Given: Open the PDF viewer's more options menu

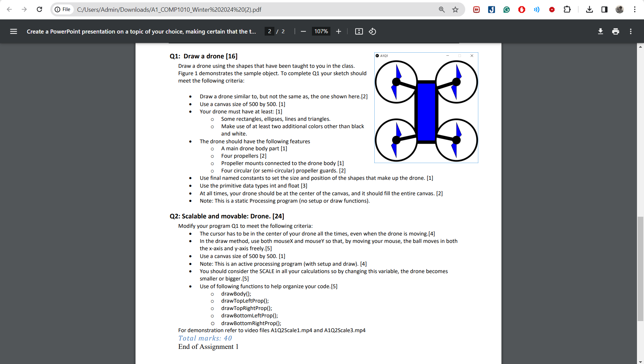Looking at the screenshot, I should point(630,31).
